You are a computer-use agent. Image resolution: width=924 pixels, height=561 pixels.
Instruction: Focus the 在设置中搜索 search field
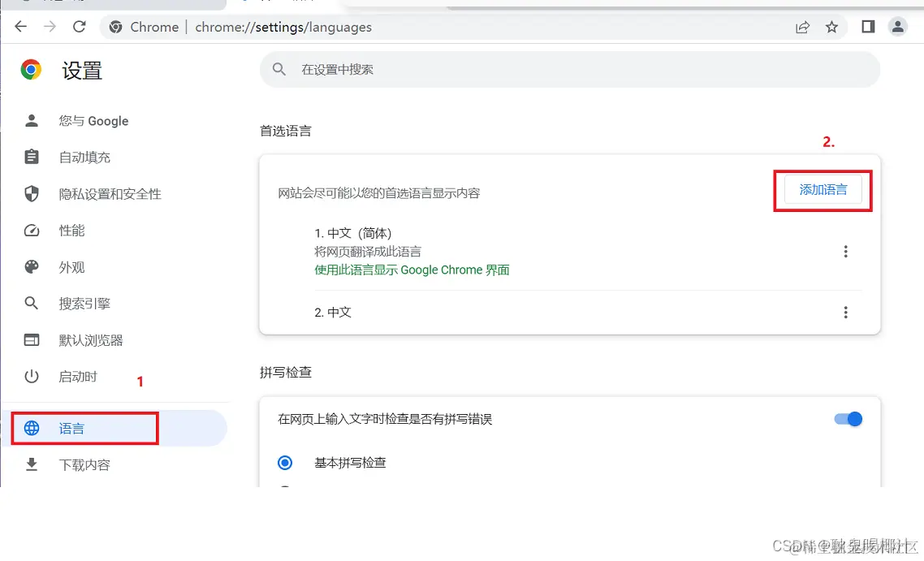click(x=570, y=70)
